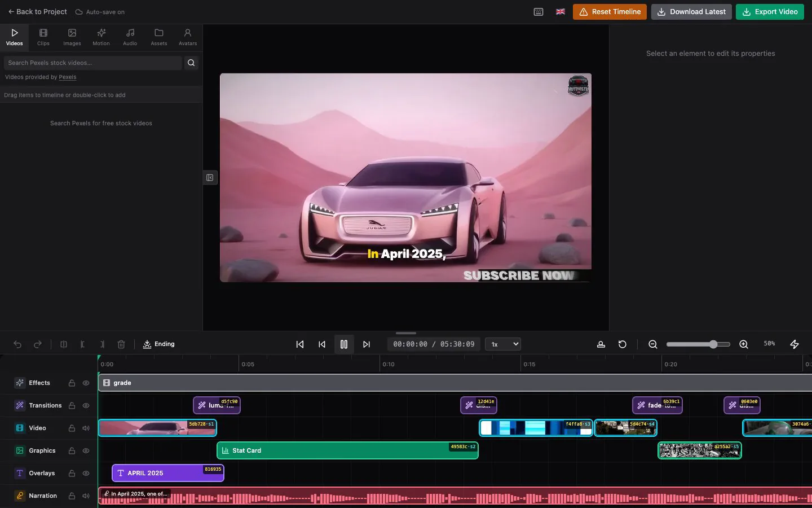Adjust the timeline zoom slider
Image resolution: width=812 pixels, height=508 pixels.
[x=698, y=344]
